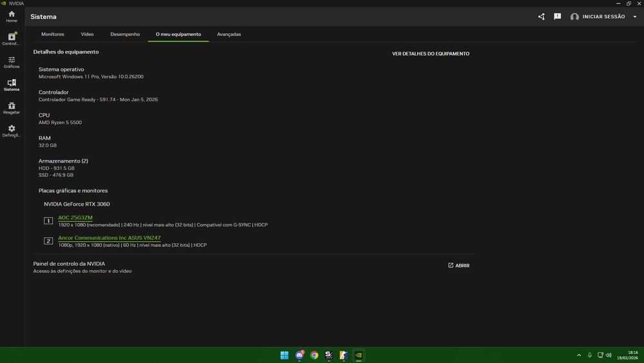Open the Resgatar gift icon
Screen dimensions: 644x363
click(x=12, y=108)
